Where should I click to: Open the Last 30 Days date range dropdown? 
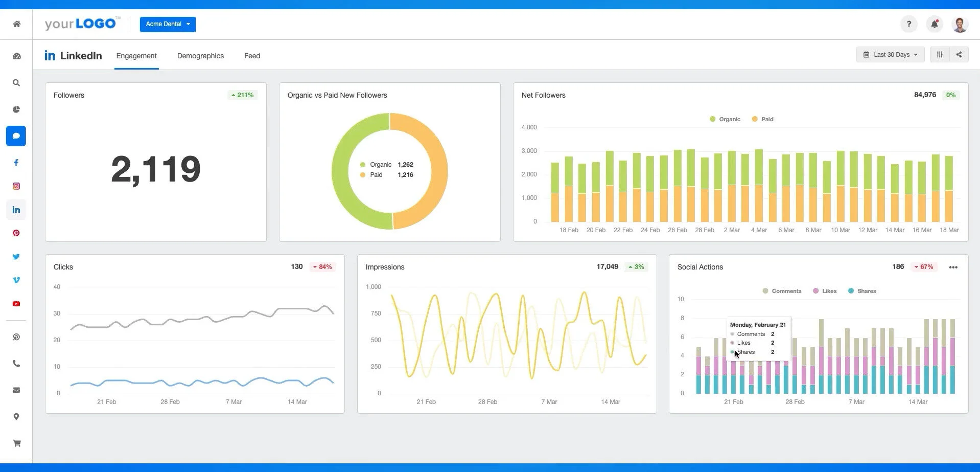pyautogui.click(x=890, y=54)
